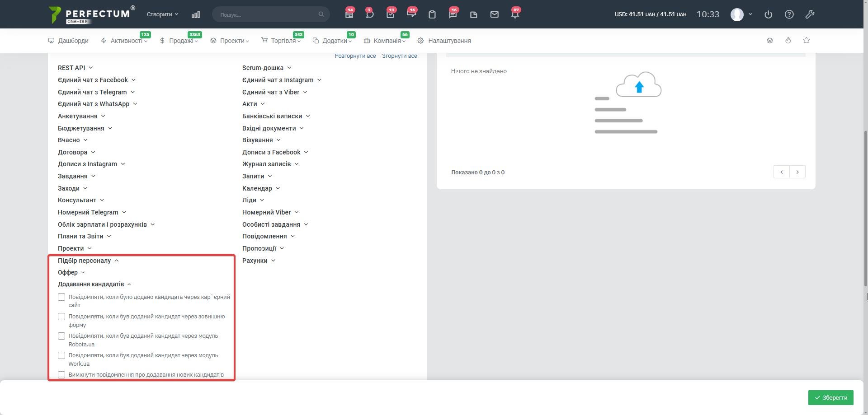Image resolution: width=868 pixels, height=415 pixels.
Task: Open the clipboard icon in top bar
Action: tap(432, 14)
